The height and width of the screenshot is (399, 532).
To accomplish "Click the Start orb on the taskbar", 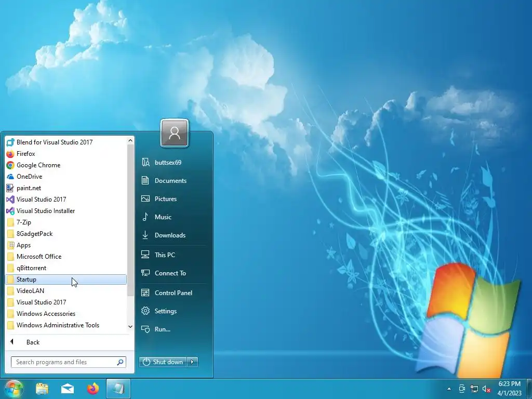I will (x=14, y=389).
